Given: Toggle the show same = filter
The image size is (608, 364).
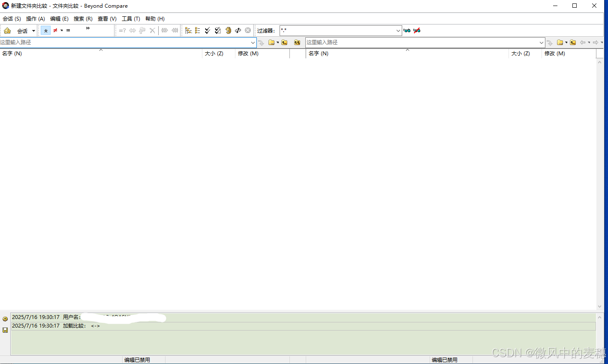Looking at the screenshot, I should click(68, 30).
